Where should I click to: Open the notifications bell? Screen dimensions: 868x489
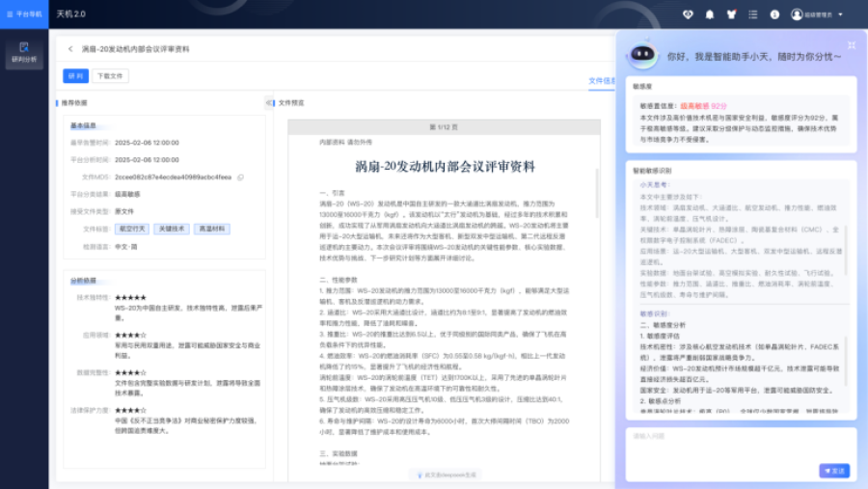(x=710, y=14)
